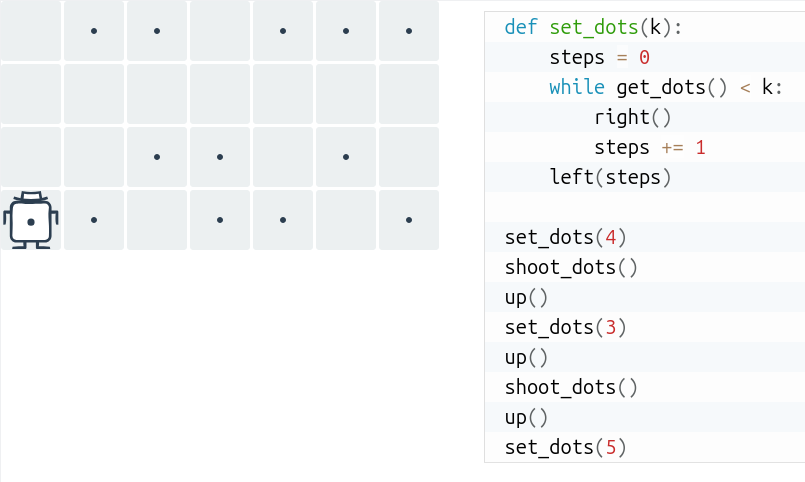Screen dimensions: 805x482
Task: Click the set_dots(3) call
Action: point(565,327)
